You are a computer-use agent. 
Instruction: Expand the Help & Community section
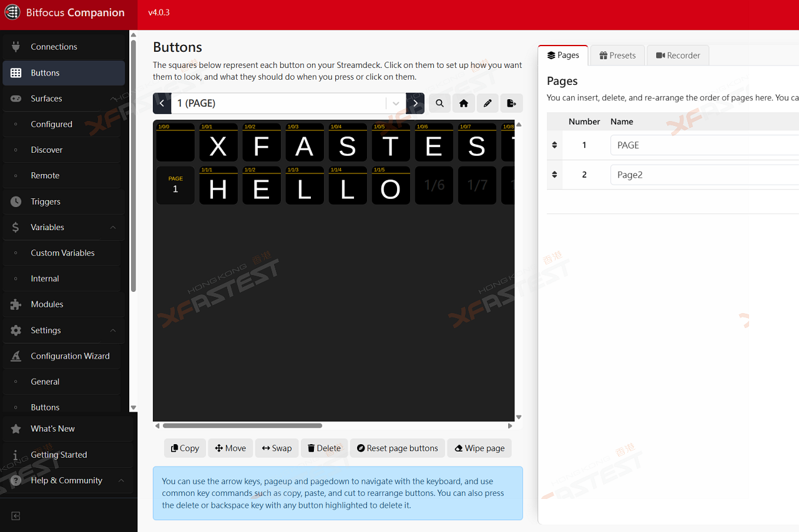click(x=120, y=481)
